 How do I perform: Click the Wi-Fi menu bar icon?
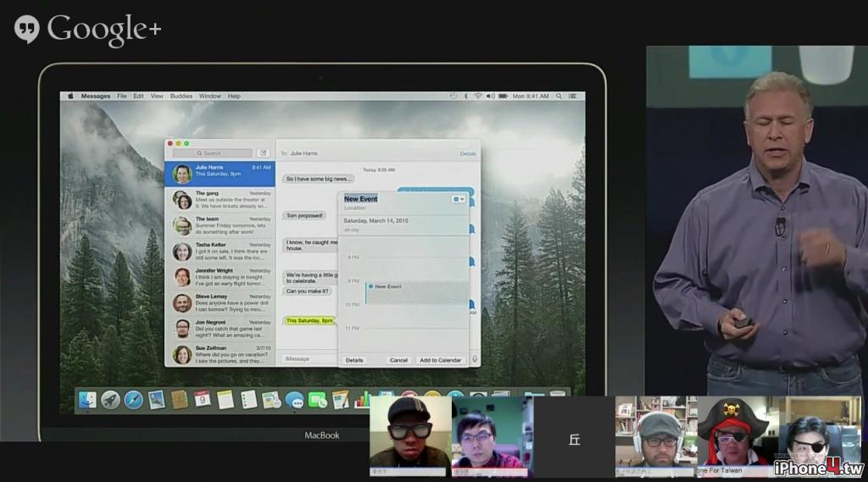click(478, 97)
